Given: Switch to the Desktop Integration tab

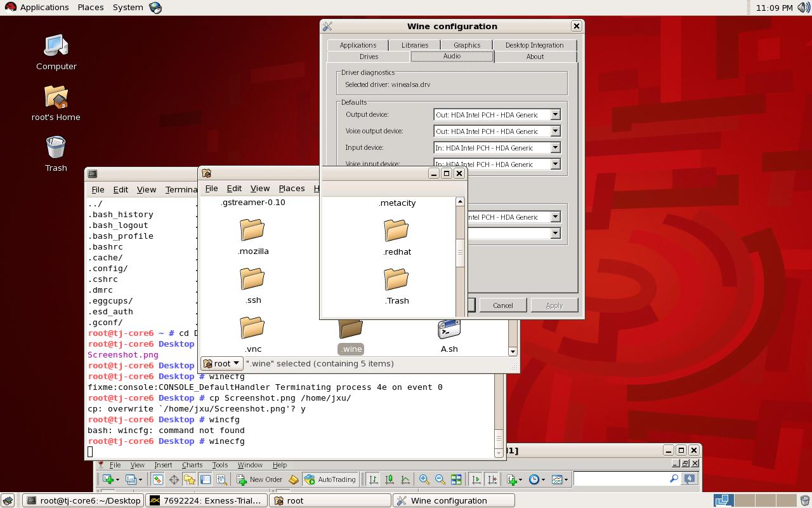Looking at the screenshot, I should point(534,45).
